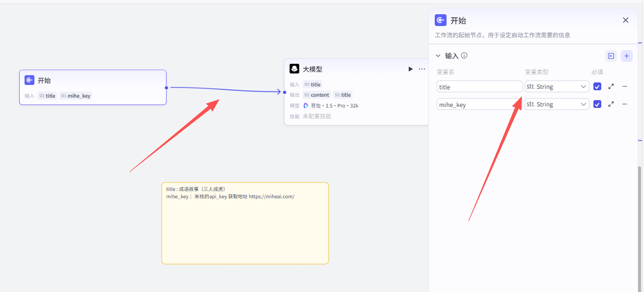Open the 大模型 node more options menu

(422, 69)
